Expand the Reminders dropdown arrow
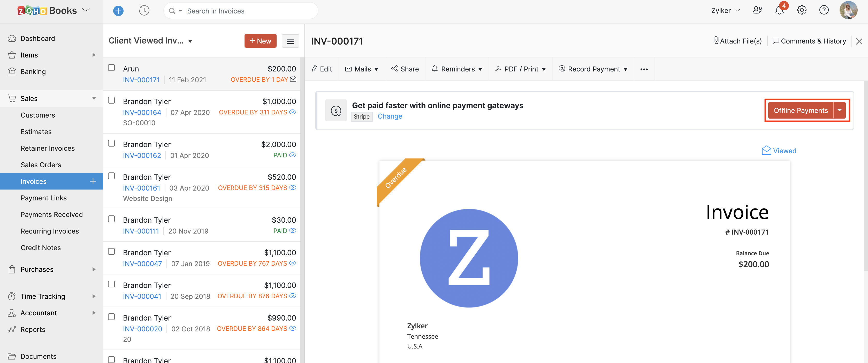868x363 pixels. [x=480, y=69]
